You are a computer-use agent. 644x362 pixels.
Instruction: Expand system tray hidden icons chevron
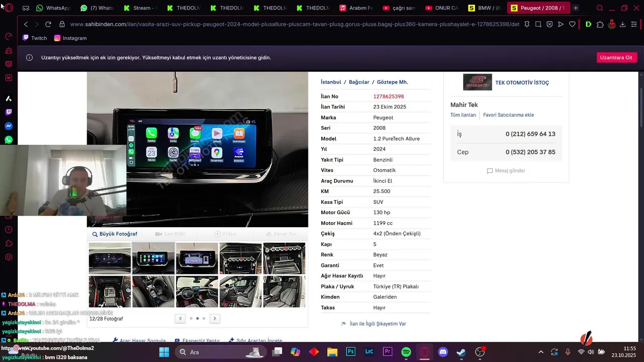click(541, 352)
